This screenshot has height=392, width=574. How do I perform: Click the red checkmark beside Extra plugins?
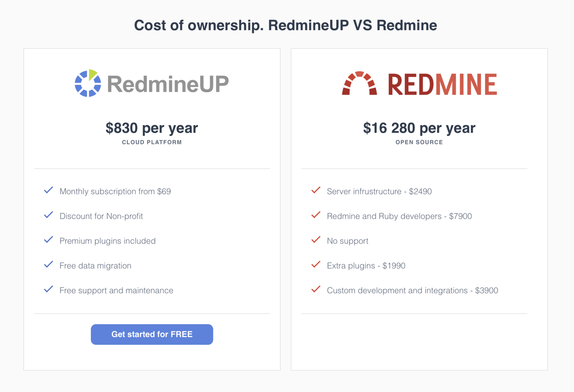[316, 264]
